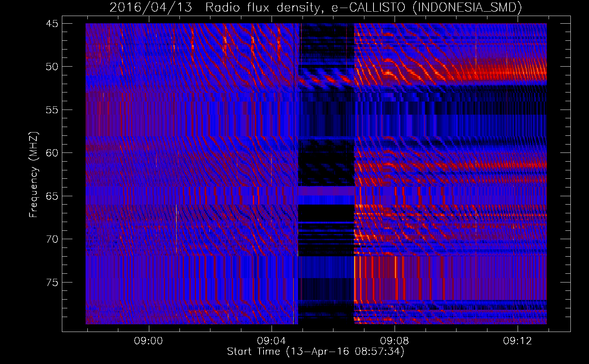
Task: Select the 09:08 time tick label
Action: click(395, 341)
